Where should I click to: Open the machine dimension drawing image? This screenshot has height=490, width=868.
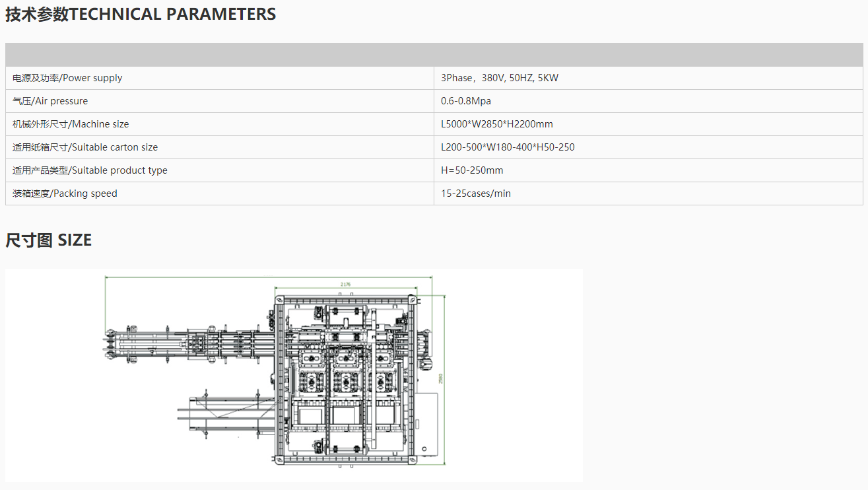click(294, 375)
